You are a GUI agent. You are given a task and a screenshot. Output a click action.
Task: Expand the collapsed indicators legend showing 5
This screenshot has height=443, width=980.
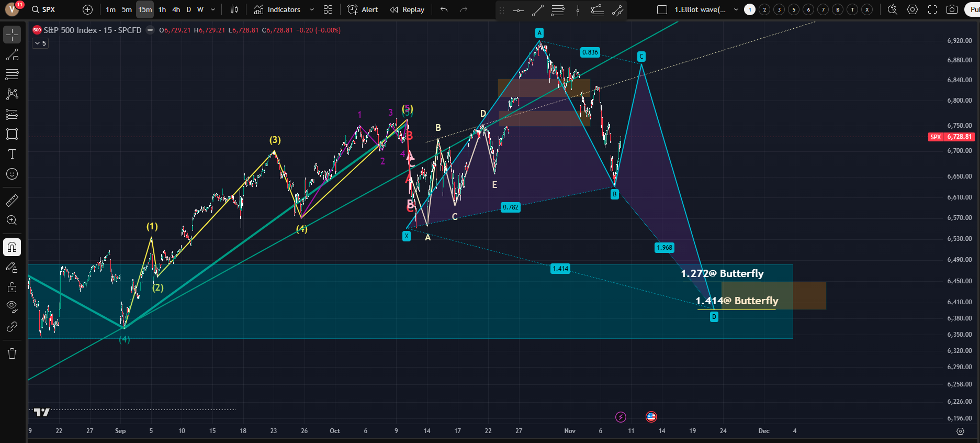click(40, 43)
